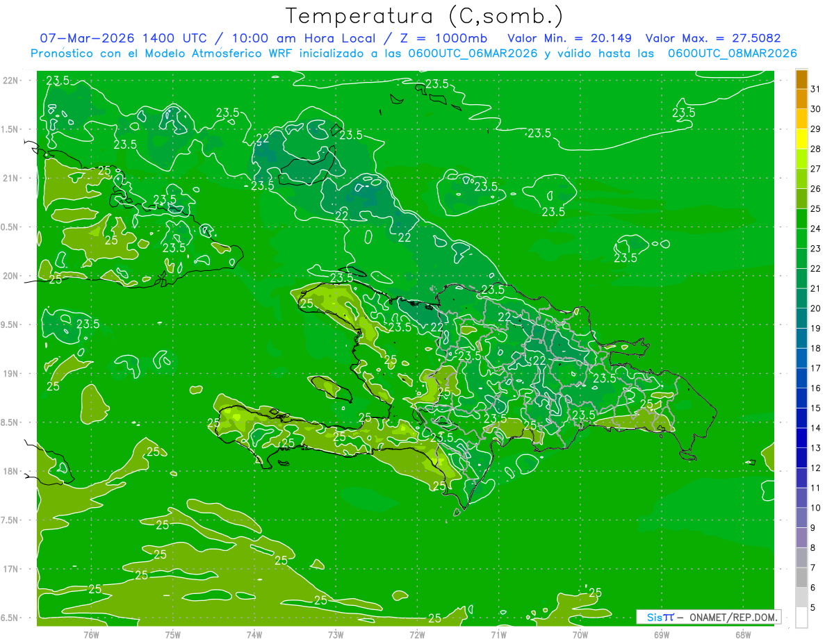The width and height of the screenshot is (834, 644).
Task: Click the '22N' latitude axis label
Action: click(x=10, y=81)
